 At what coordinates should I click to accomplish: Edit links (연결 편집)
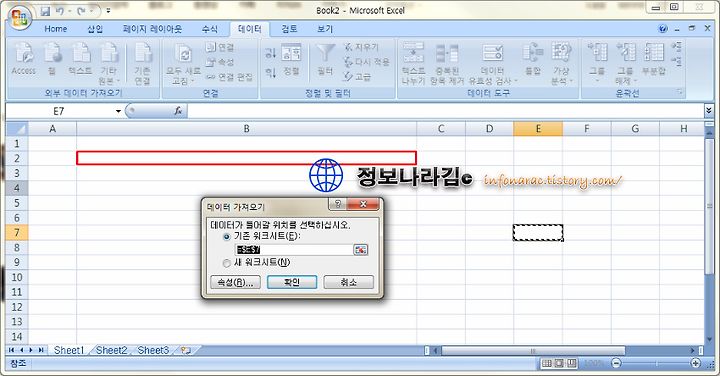[229, 77]
